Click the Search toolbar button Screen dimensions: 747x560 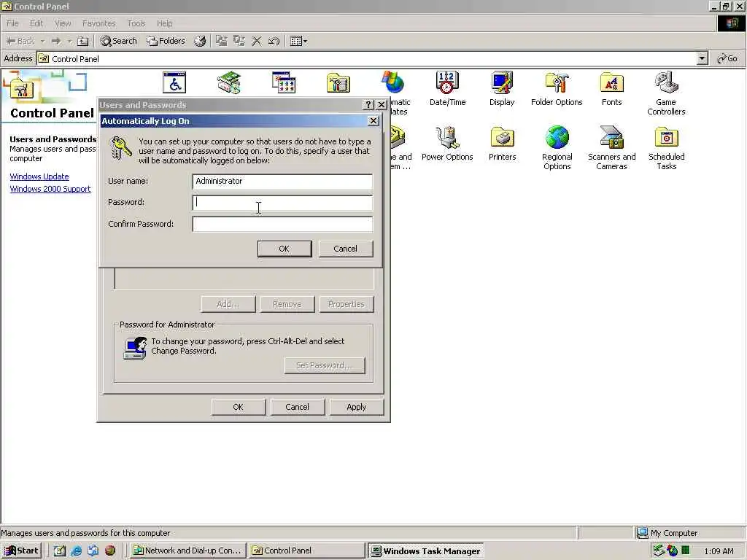[x=119, y=41]
